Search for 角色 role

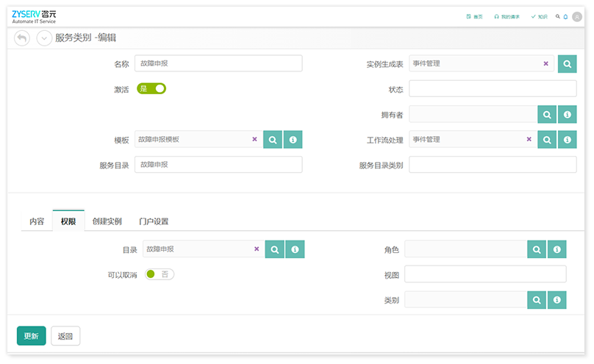(x=537, y=249)
